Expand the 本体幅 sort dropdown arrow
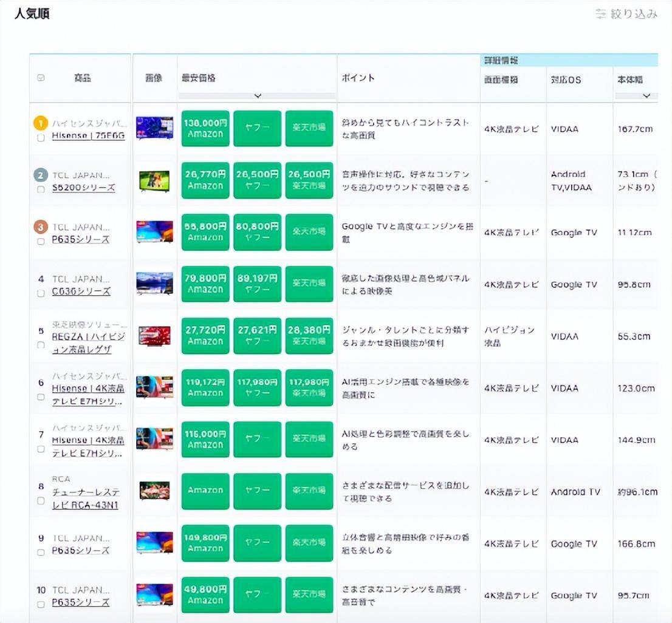The height and width of the screenshot is (623, 672). coord(646,96)
